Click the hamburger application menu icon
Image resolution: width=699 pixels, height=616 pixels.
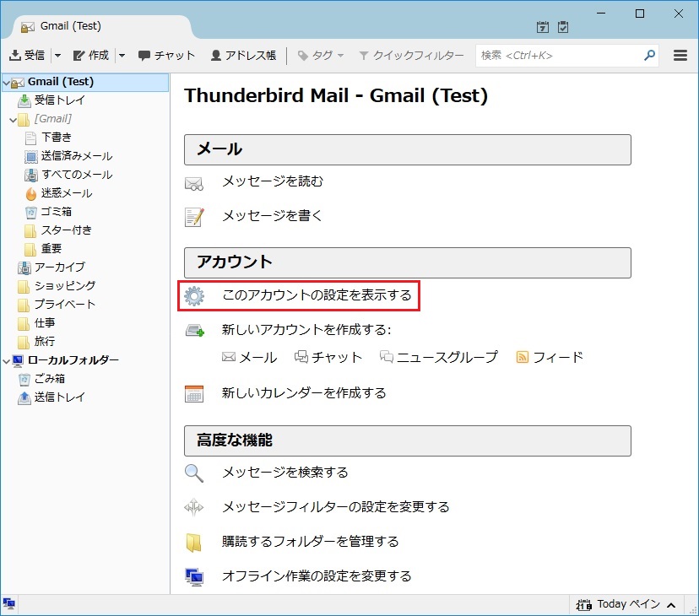pyautogui.click(x=680, y=56)
